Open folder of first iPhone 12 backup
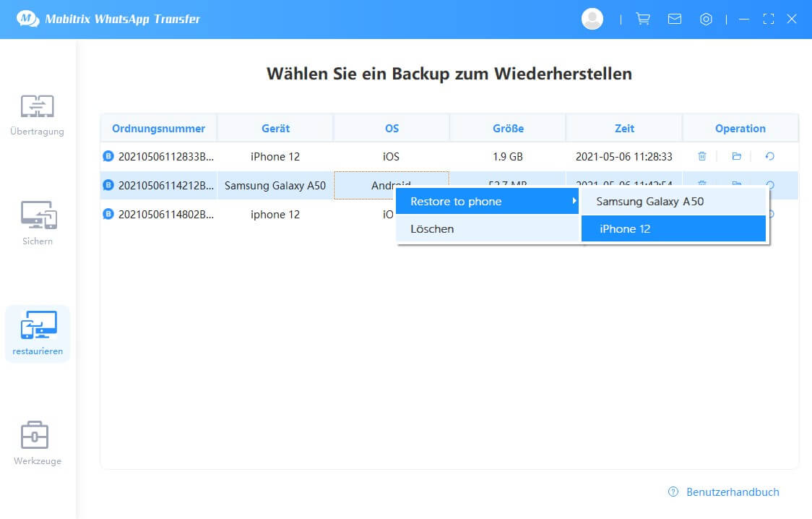 (x=736, y=156)
